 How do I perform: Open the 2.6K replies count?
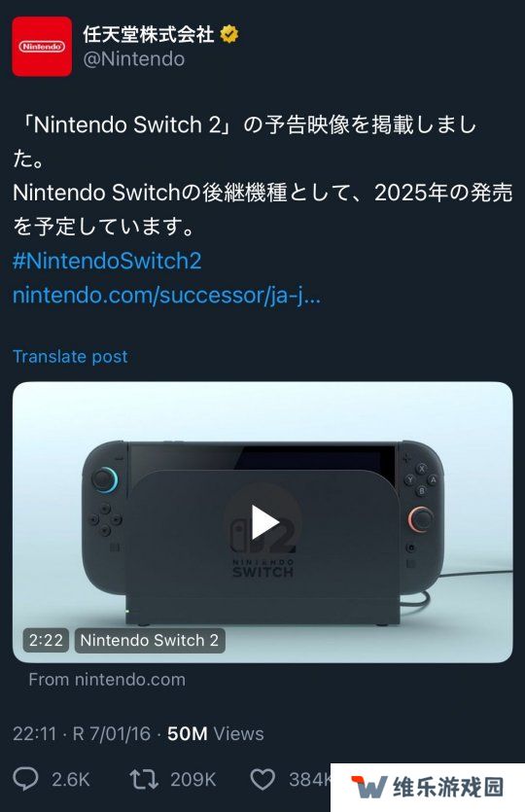pyautogui.click(x=70, y=779)
